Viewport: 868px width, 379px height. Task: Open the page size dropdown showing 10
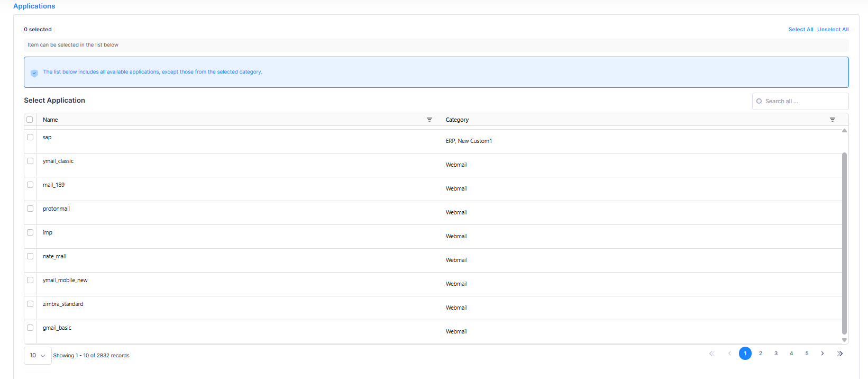[x=38, y=356]
